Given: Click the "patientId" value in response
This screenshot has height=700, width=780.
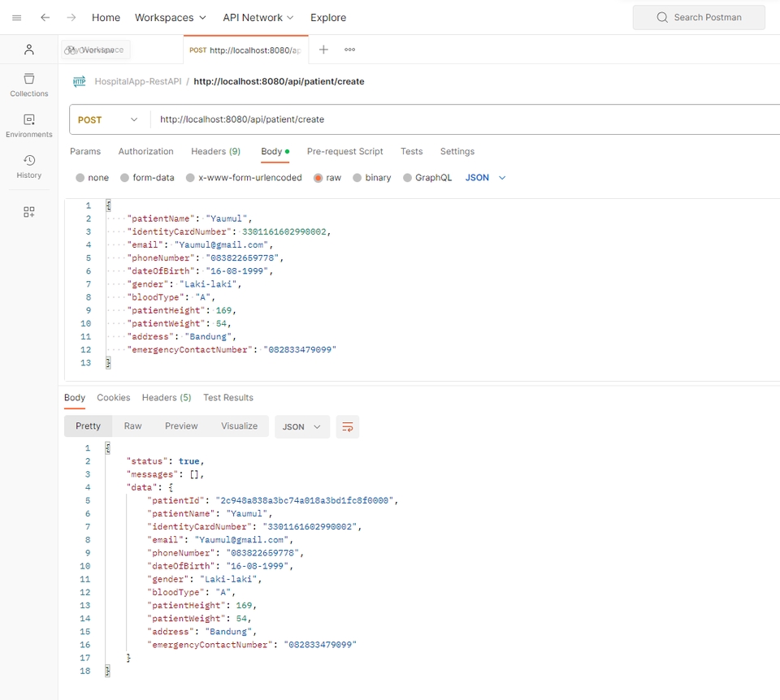Looking at the screenshot, I should coord(305,501).
